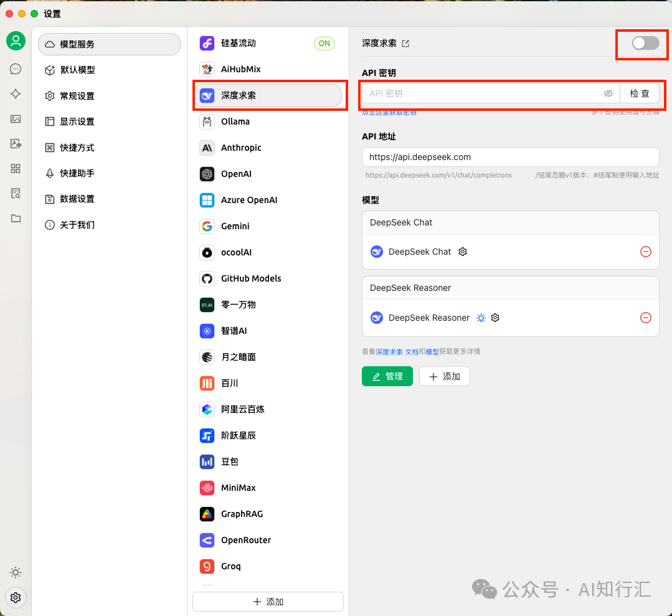
Task: Select Anthropic provider
Action: [268, 148]
